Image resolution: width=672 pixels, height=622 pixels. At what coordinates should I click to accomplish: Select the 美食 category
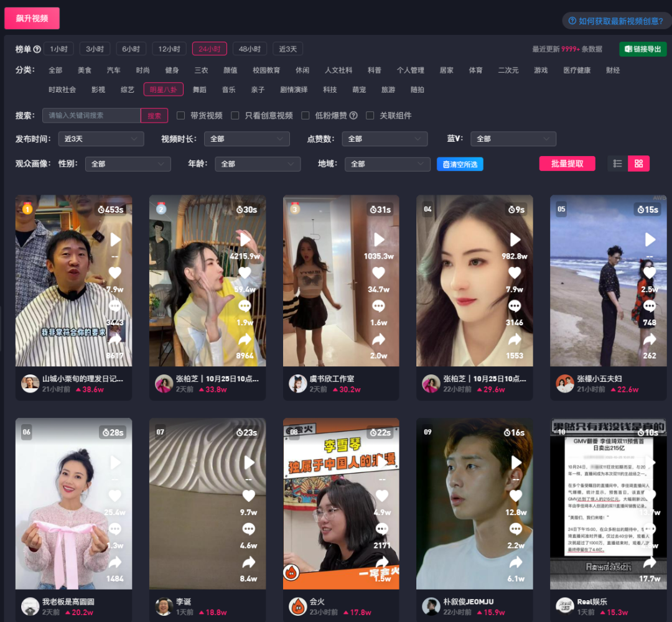[85, 70]
